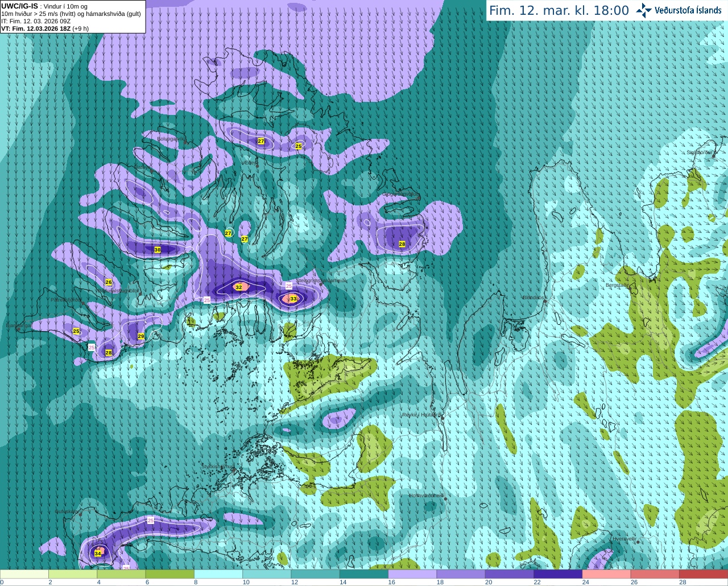Click the yellow 32 gust marker
This screenshot has width=728, height=586.
pos(239,287)
